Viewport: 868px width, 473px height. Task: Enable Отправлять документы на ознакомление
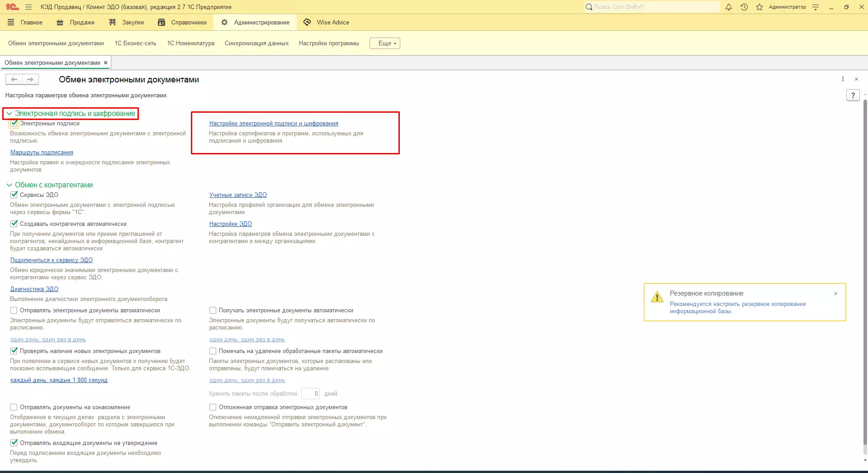click(x=14, y=407)
